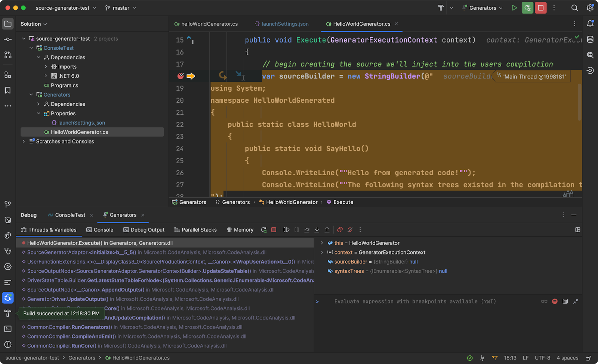Toggle read-only lock in status bar

click(x=588, y=358)
